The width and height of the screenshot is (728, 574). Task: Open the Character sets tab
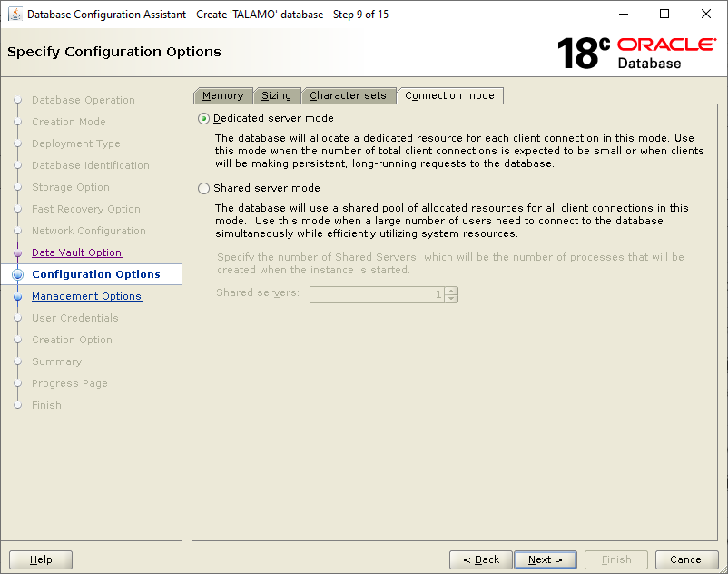coord(348,95)
